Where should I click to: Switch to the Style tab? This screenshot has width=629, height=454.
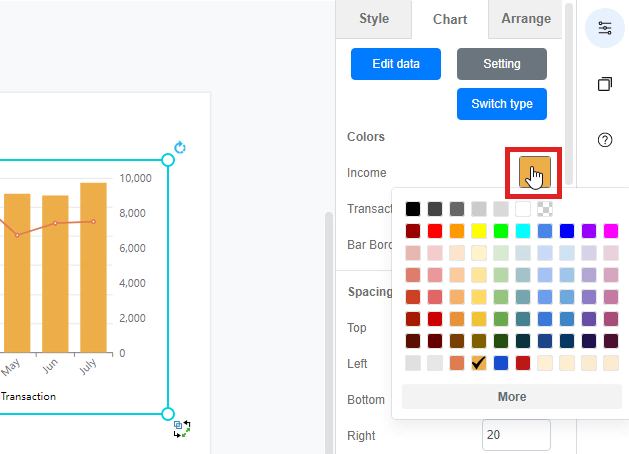coord(374,19)
